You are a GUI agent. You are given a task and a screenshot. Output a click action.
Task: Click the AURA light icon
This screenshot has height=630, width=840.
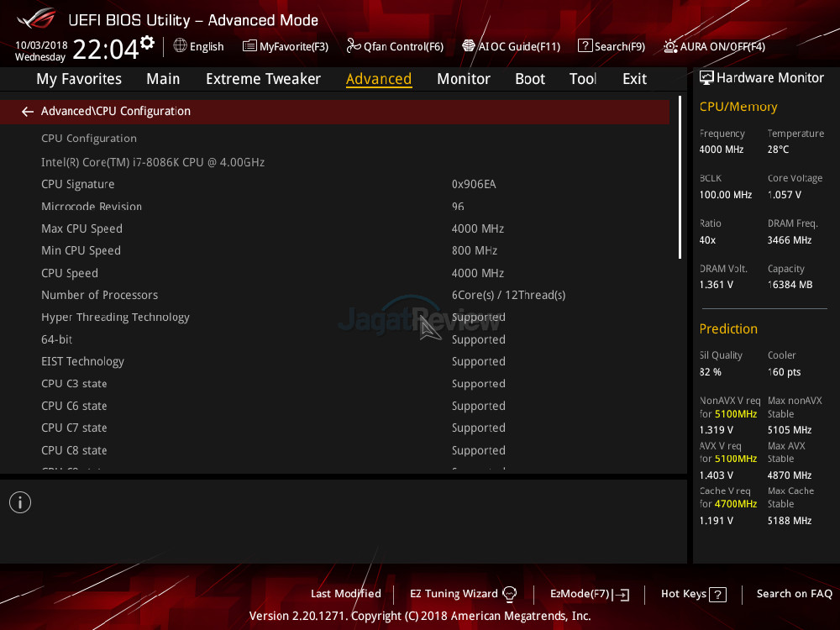click(x=670, y=46)
